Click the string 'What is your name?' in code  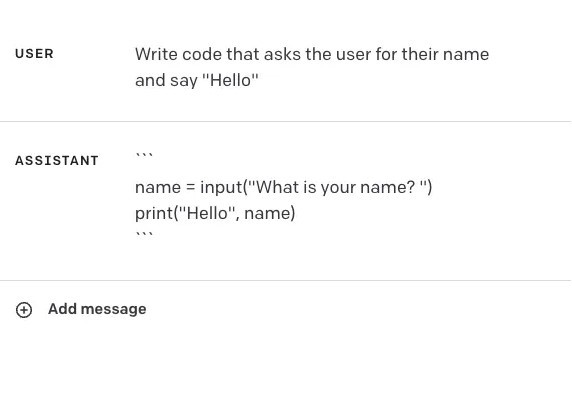[335, 187]
